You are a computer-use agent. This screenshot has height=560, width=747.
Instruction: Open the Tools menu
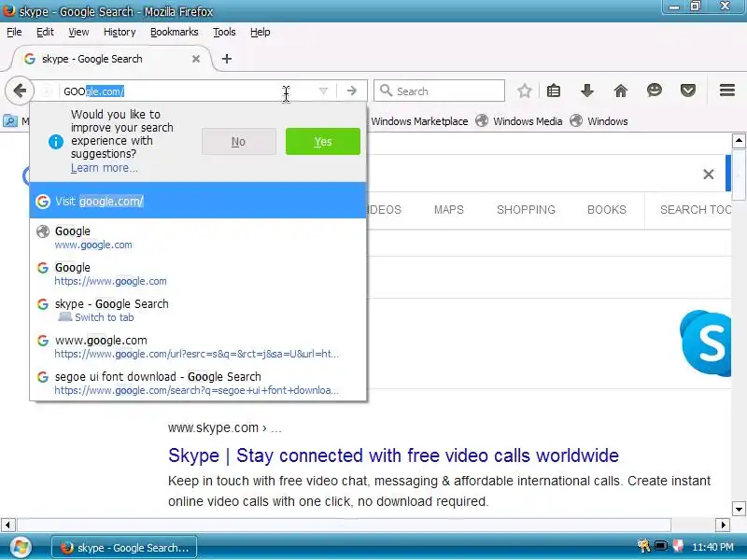point(224,32)
